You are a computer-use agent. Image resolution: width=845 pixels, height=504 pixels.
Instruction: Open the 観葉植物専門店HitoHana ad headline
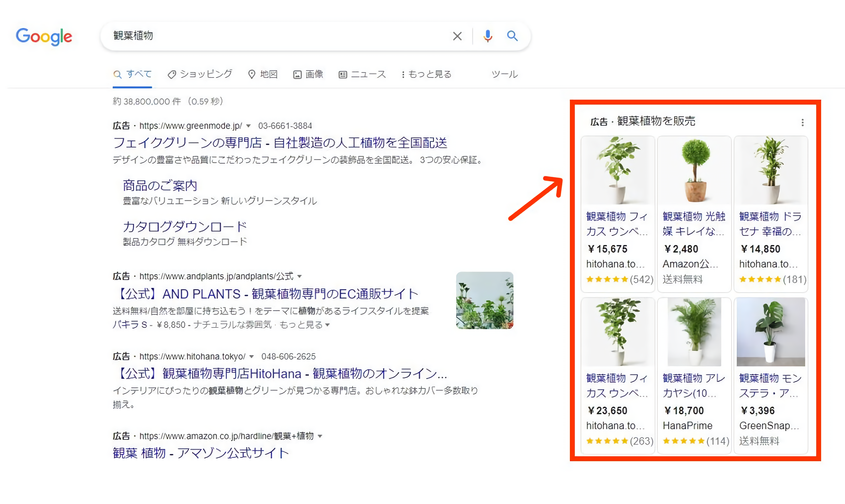point(280,373)
